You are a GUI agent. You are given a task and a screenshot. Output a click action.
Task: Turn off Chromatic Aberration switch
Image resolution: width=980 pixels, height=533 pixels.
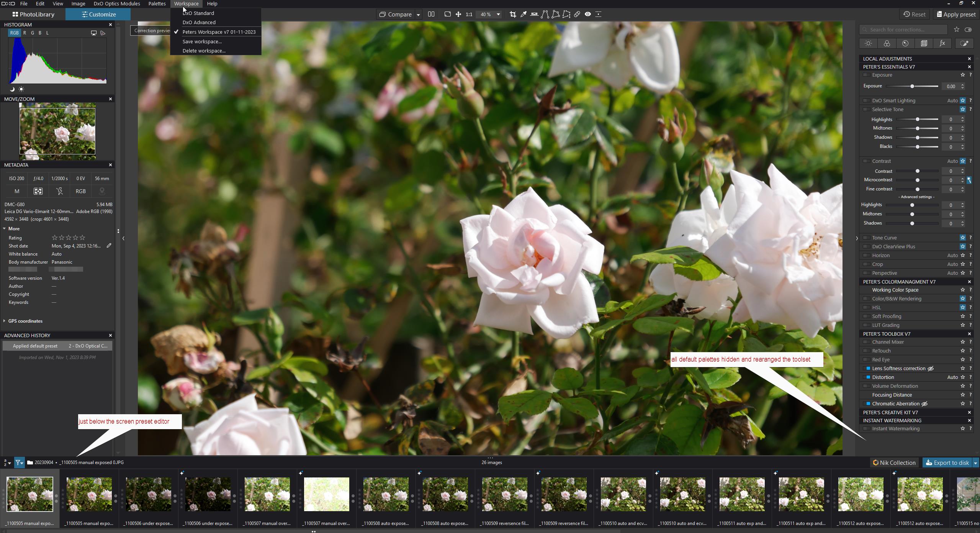click(x=866, y=403)
